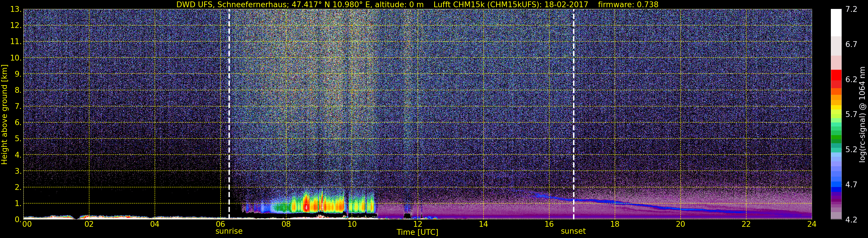Click time-axis tick label 18
868x238 pixels.
[614, 224]
